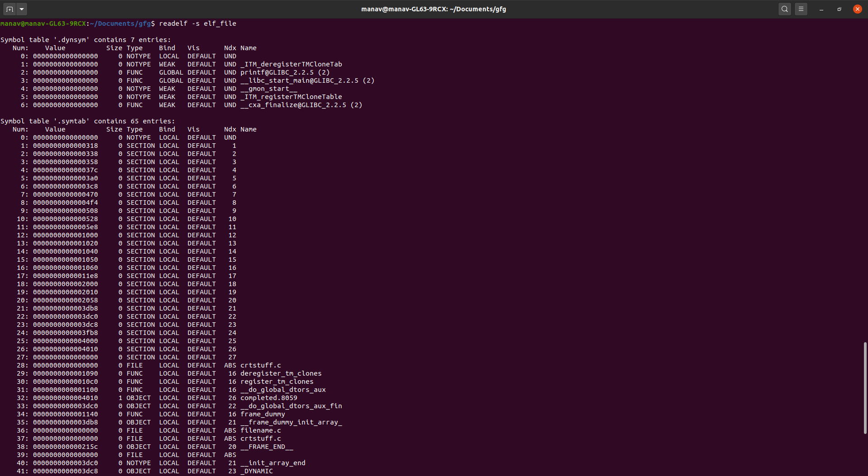Click the value 000000000000037c
Screen dimensions: 868x476
(66, 170)
